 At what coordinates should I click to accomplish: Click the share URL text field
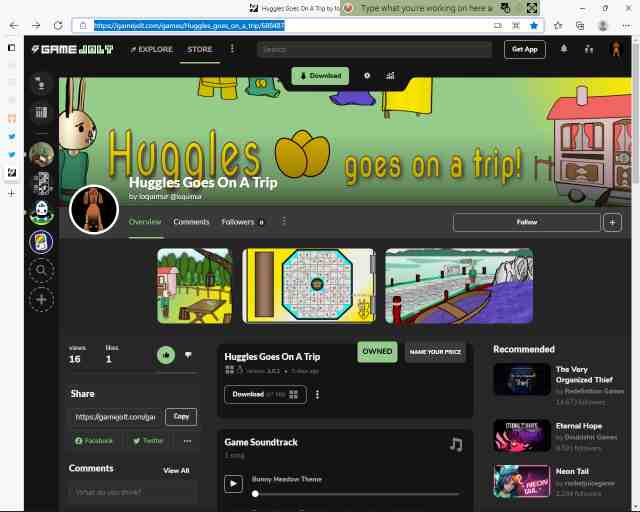[x=116, y=417]
